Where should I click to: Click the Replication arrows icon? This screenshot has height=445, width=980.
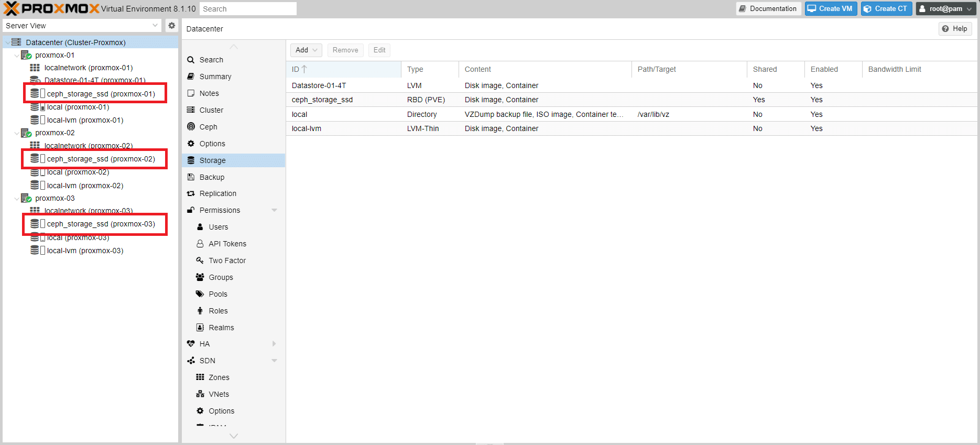coord(191,193)
